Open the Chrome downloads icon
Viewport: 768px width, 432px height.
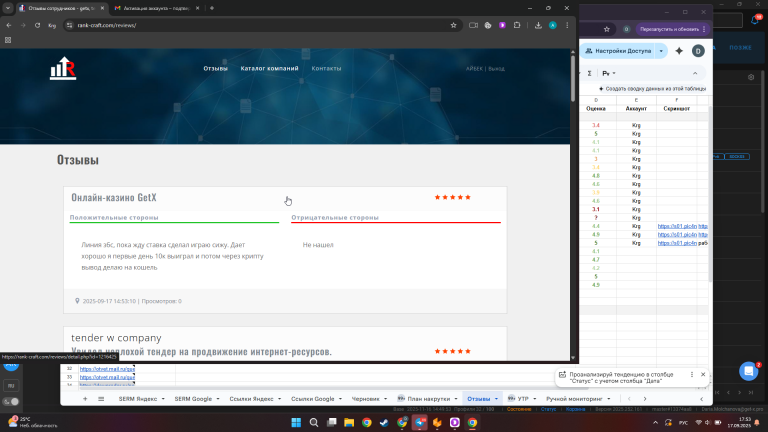point(538,25)
